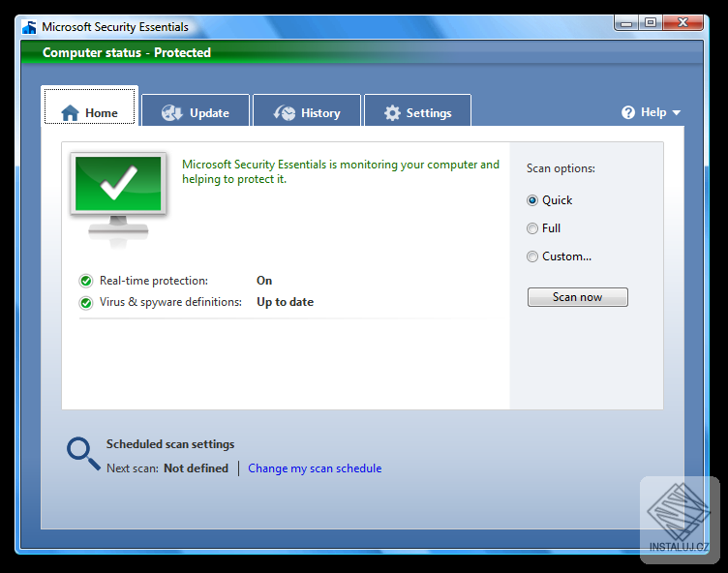Click the Real-time protection green check icon

(x=86, y=281)
